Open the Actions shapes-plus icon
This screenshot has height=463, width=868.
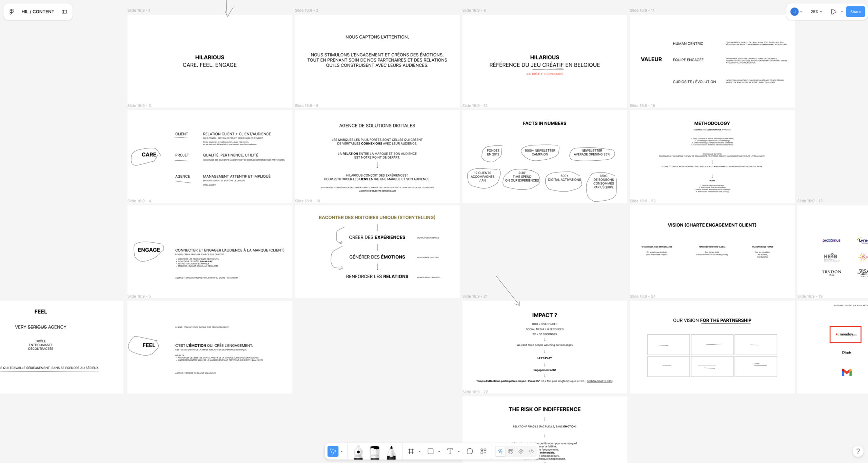[x=484, y=451]
